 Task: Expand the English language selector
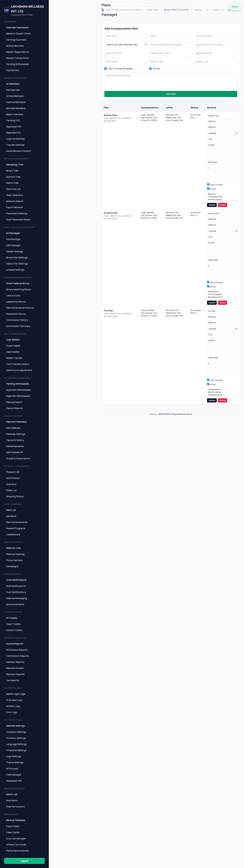(x=217, y=10)
